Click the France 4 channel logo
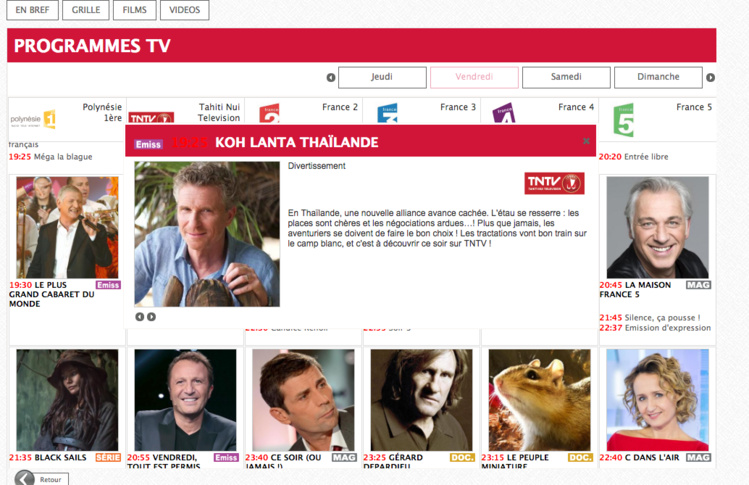The height and width of the screenshot is (485, 749). click(503, 113)
